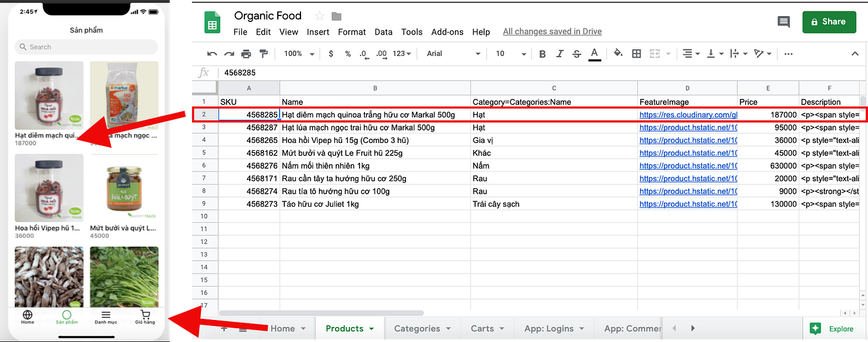Open the Add-ons menu

coord(448,32)
